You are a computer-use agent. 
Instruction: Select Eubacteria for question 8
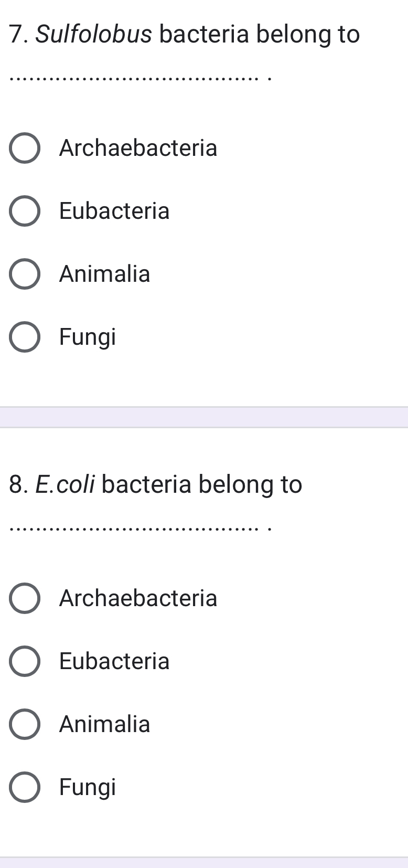25,661
